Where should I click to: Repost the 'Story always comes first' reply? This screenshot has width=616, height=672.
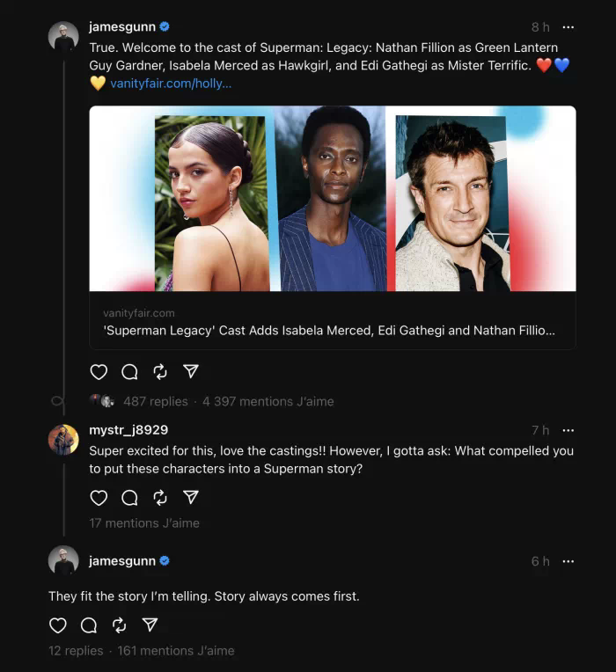[x=120, y=625]
